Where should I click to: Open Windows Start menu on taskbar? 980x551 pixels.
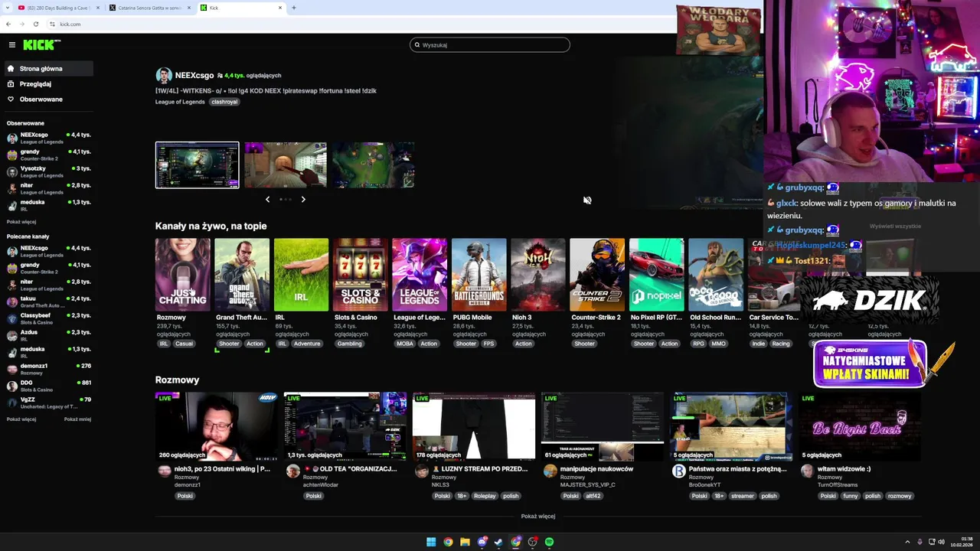point(431,542)
